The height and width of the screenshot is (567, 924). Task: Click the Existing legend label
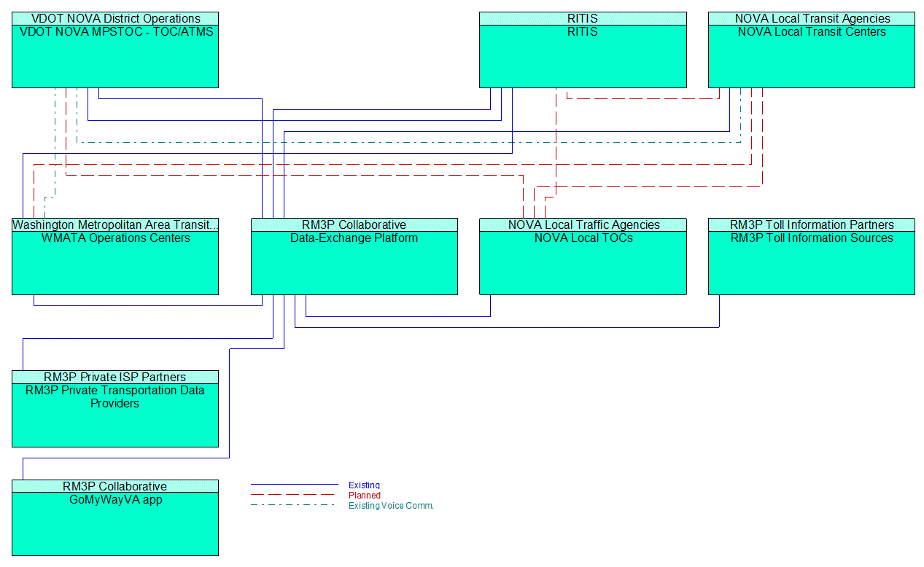(x=364, y=485)
